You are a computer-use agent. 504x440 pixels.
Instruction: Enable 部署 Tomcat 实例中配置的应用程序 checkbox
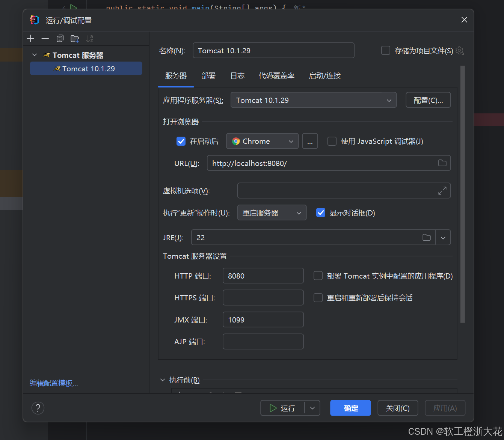(x=318, y=276)
